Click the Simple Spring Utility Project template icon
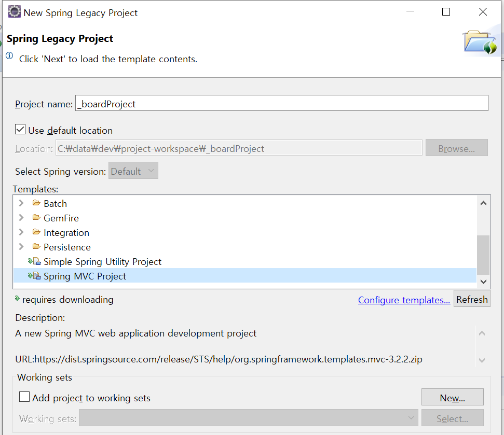 coord(34,261)
